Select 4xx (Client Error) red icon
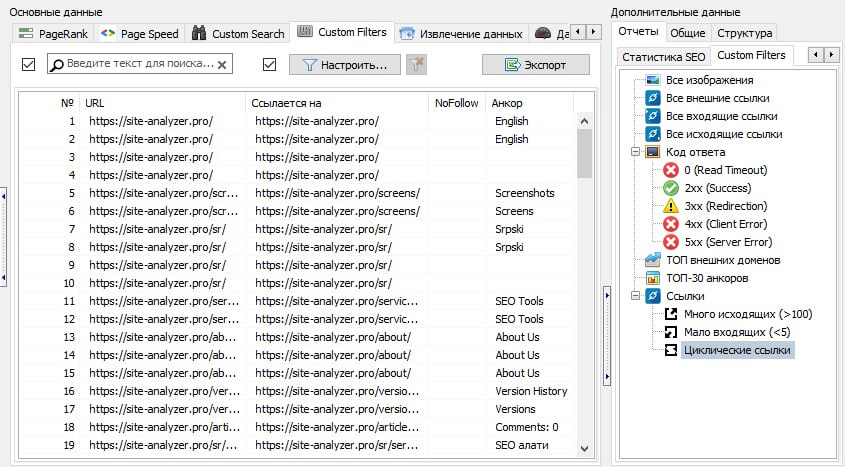Viewport: 845px width, 467px height. pyautogui.click(x=670, y=224)
